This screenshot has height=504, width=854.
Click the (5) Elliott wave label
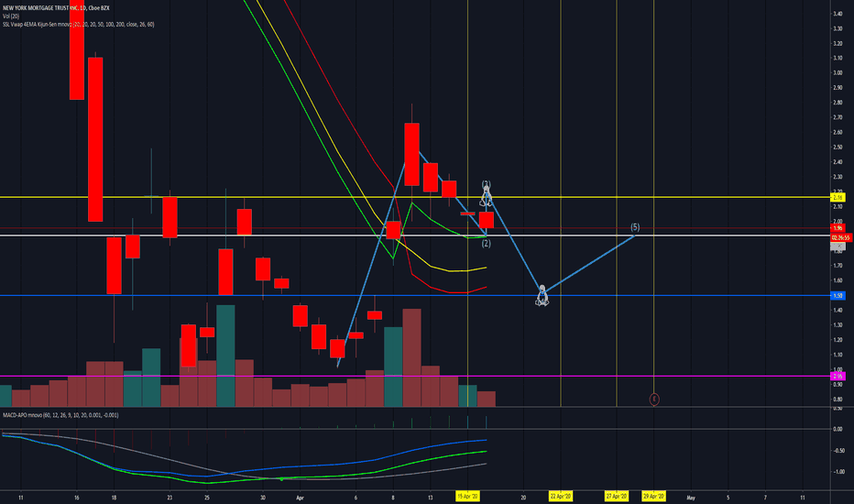click(635, 226)
